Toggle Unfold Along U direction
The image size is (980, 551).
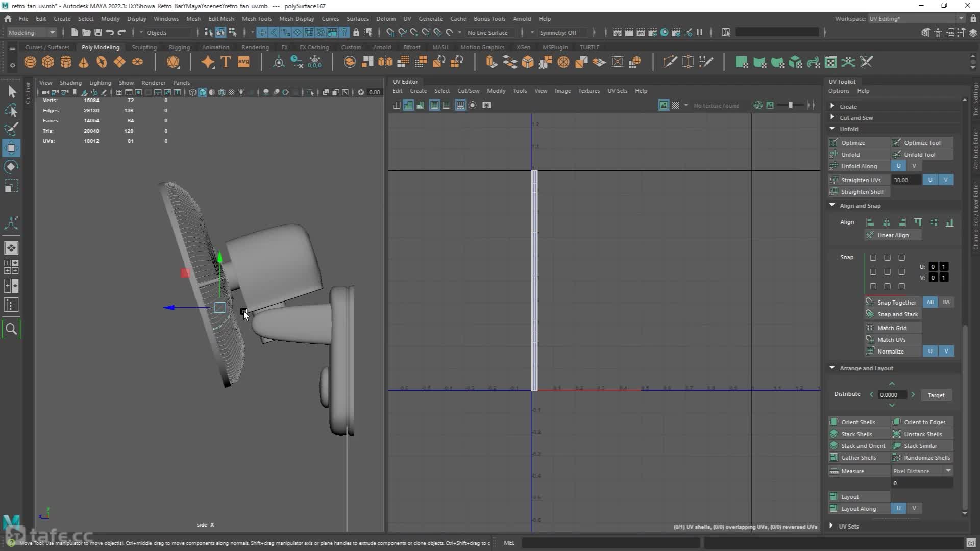(899, 166)
